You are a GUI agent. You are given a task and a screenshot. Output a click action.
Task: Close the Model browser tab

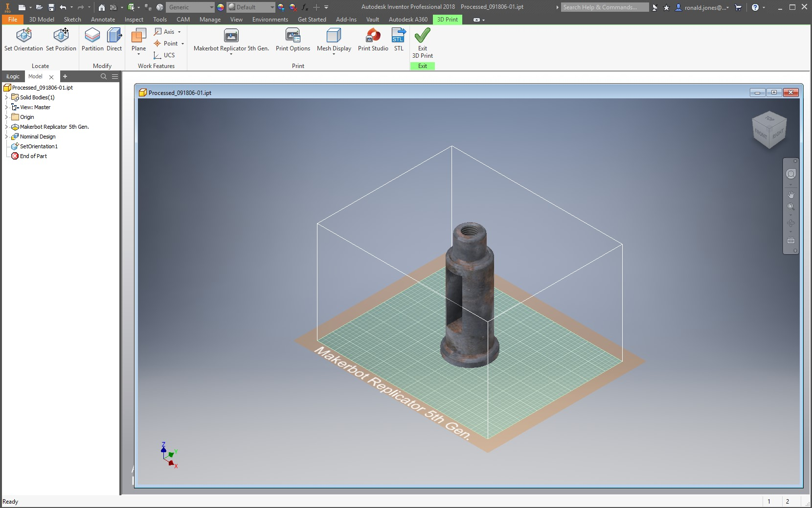click(x=51, y=77)
